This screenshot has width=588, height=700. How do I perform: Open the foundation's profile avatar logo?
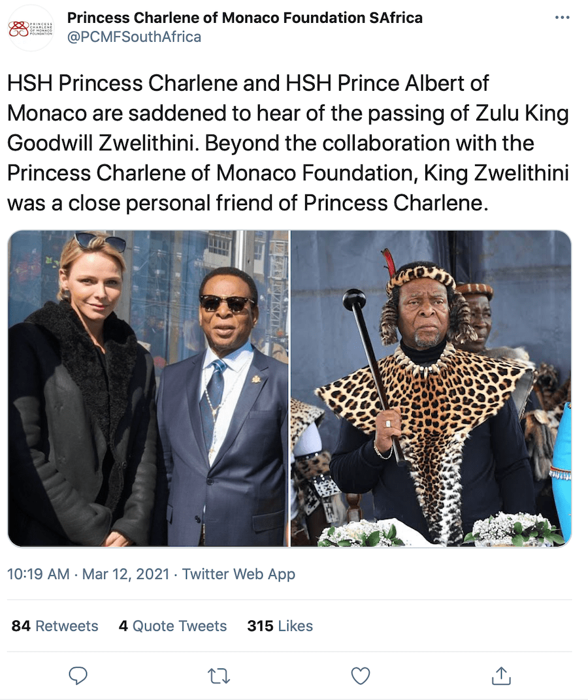point(31,27)
